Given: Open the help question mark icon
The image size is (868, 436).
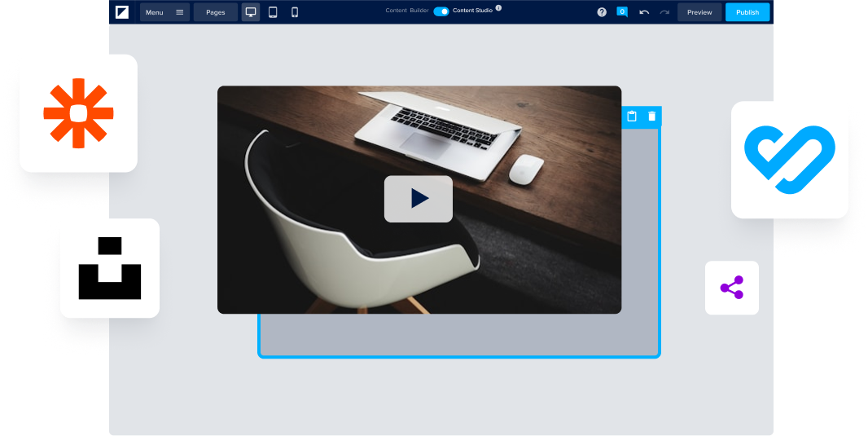Looking at the screenshot, I should tap(602, 12).
